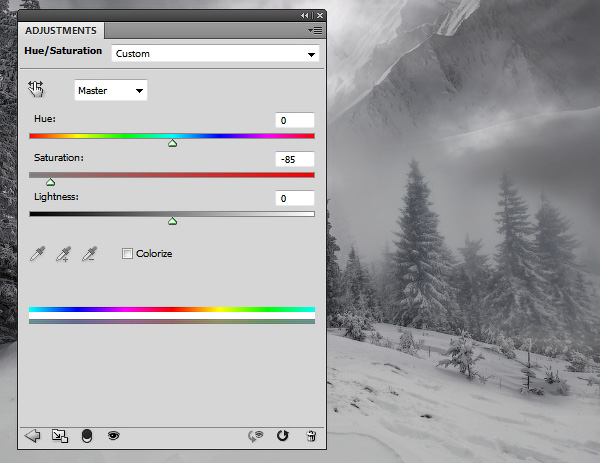Return to adjustment list with the left arrow icon

pos(33,435)
